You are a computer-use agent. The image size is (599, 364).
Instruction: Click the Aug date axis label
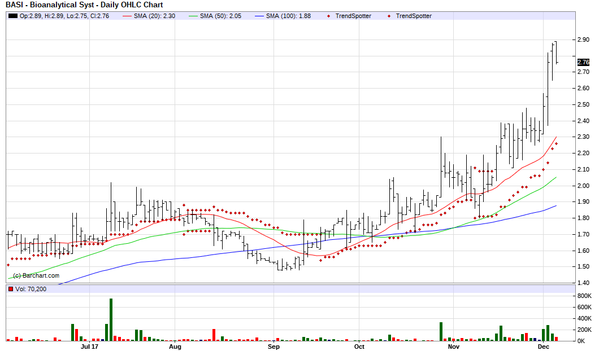(x=175, y=347)
